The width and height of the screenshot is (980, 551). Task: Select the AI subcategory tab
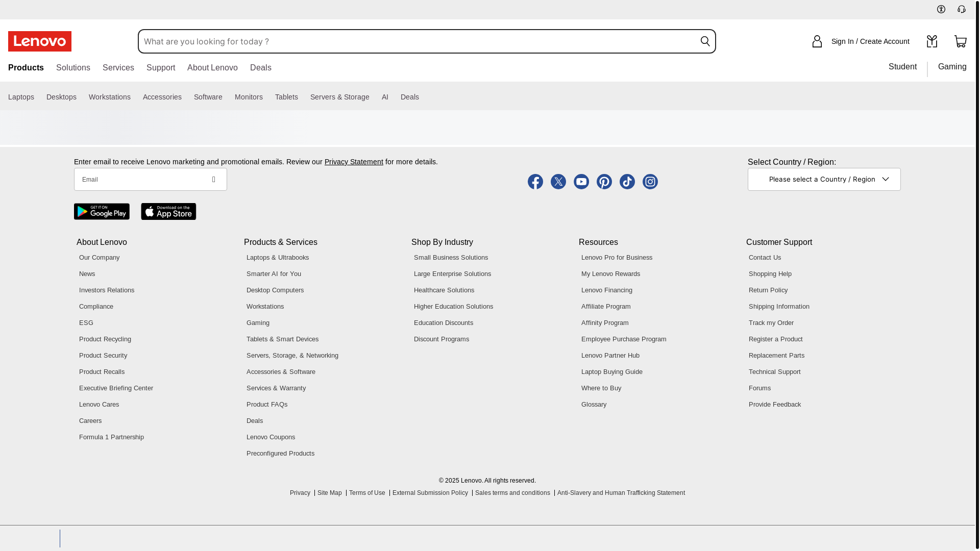tap(385, 97)
